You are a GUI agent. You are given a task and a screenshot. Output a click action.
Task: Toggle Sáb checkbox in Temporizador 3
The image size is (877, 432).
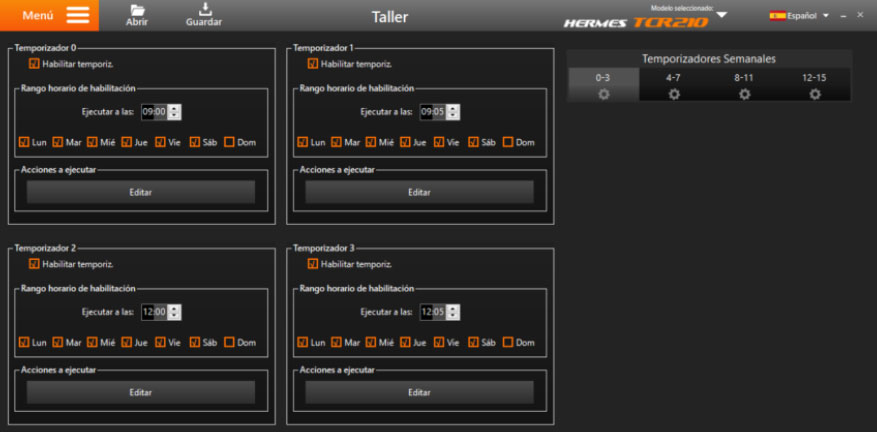[x=474, y=342]
